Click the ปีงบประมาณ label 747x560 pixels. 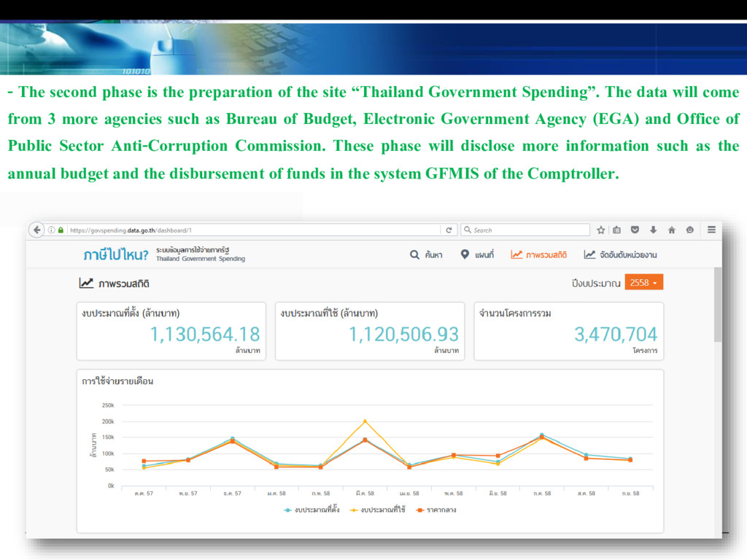596,284
